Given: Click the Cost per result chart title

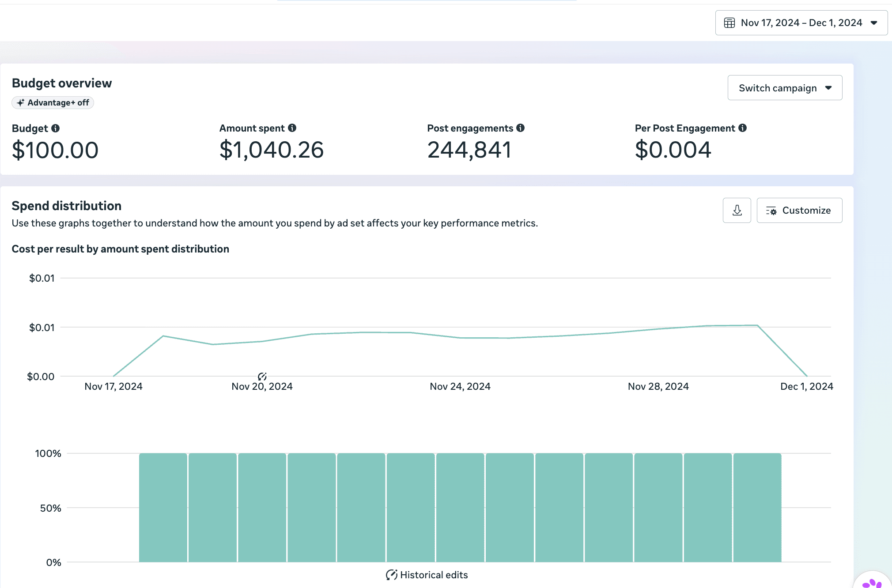Looking at the screenshot, I should click(x=121, y=249).
